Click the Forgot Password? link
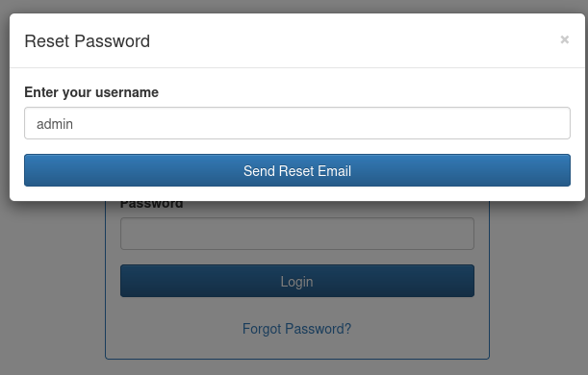 tap(296, 329)
